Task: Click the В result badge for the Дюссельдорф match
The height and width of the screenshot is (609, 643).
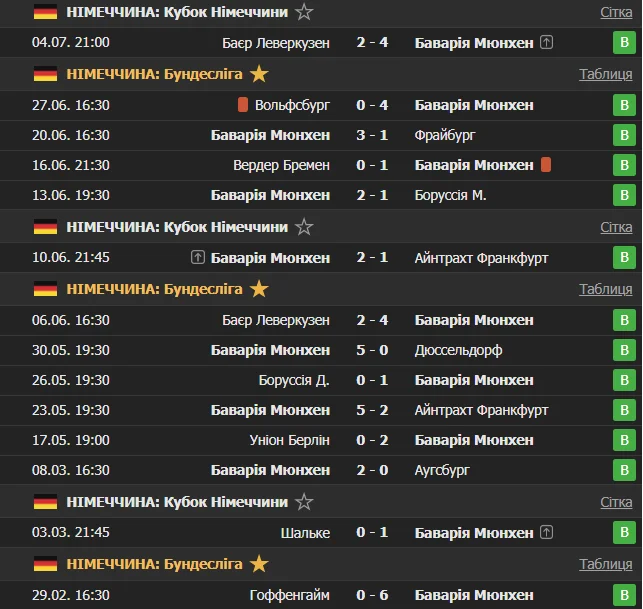Action: pyautogui.click(x=625, y=351)
